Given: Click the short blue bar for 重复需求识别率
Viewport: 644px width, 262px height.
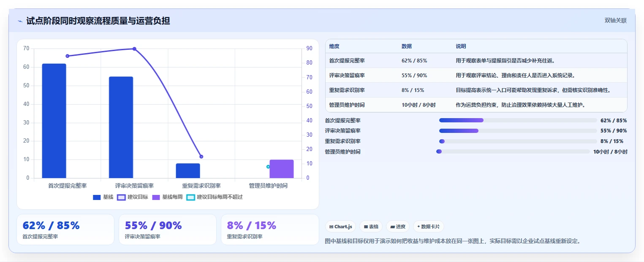Looking at the screenshot, I should (188, 170).
